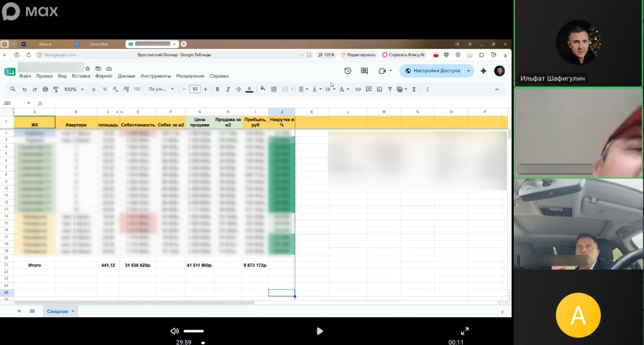This screenshot has height=345, width=644.
Task: Click the Настройки Доступа button
Action: point(432,71)
